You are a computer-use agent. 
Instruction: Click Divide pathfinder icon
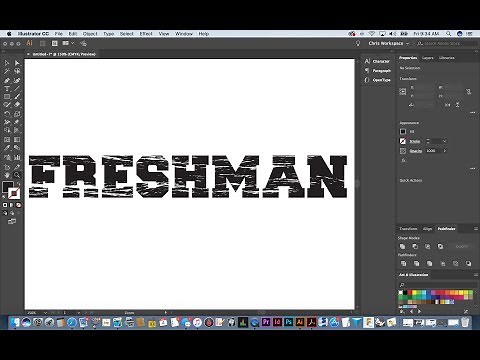403,264
